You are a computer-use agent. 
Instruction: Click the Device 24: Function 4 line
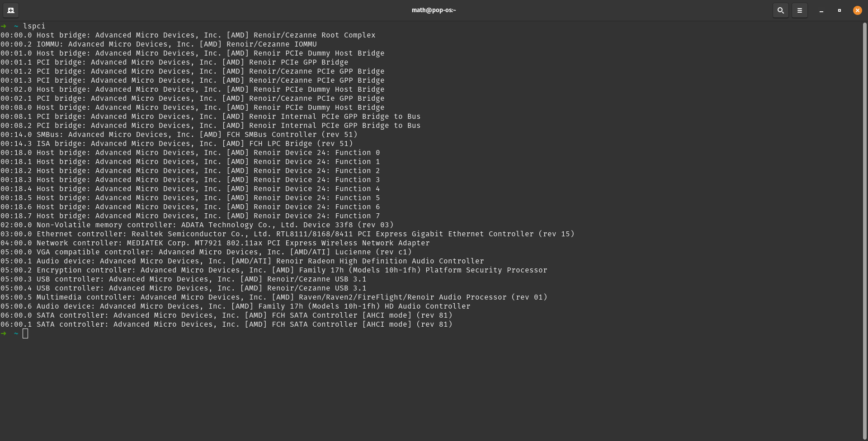click(190, 188)
